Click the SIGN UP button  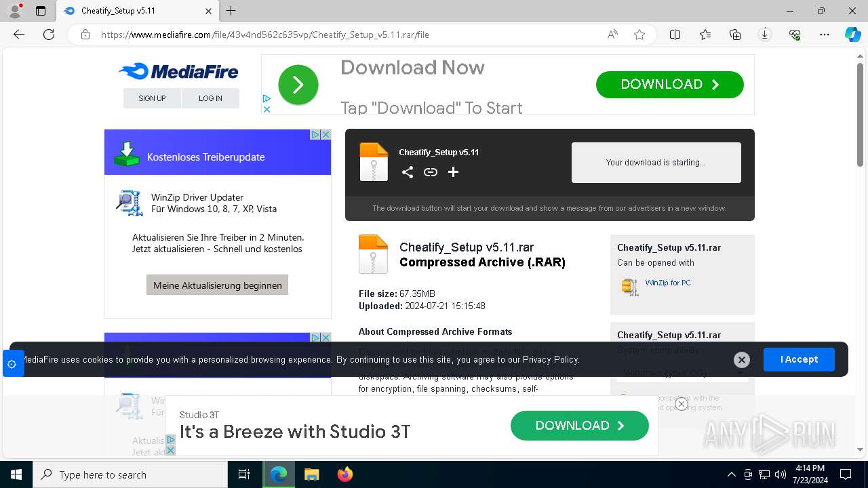(152, 98)
